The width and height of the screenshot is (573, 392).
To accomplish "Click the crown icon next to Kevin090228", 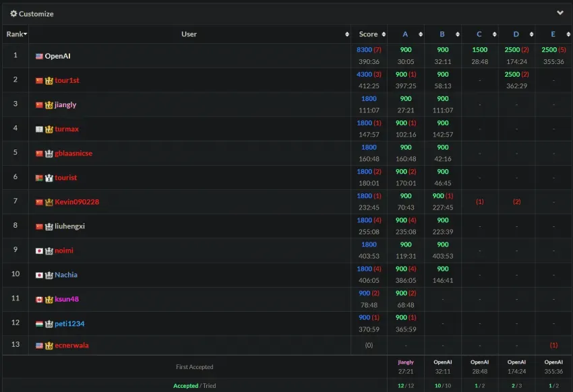I will coord(49,202).
